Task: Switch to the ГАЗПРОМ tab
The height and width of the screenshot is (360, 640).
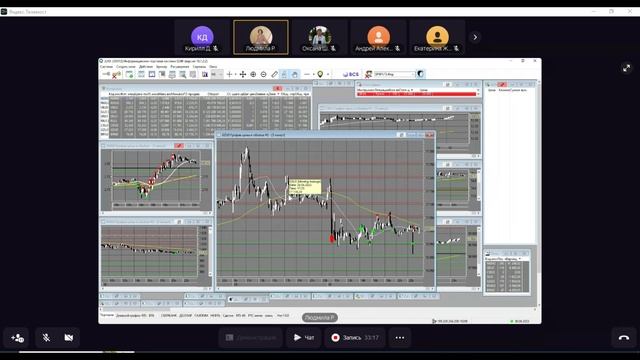Action: coord(201,315)
